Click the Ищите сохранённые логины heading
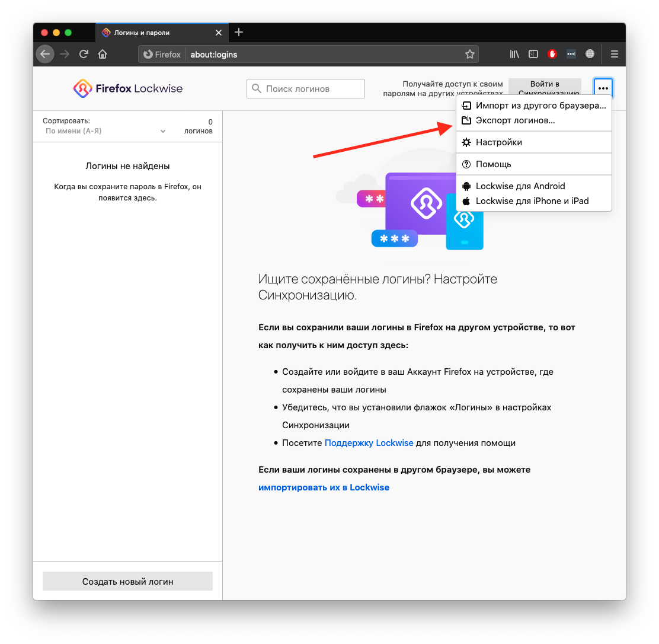Viewport: 659px width, 644px height. tap(378, 287)
